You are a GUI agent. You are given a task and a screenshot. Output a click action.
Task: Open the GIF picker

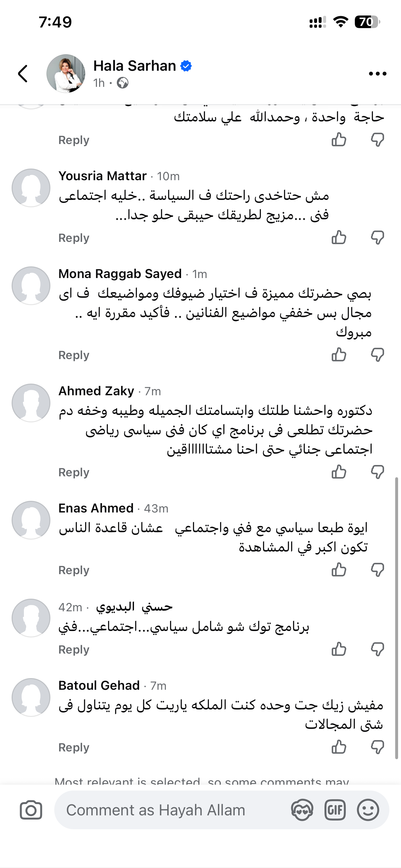[335, 810]
